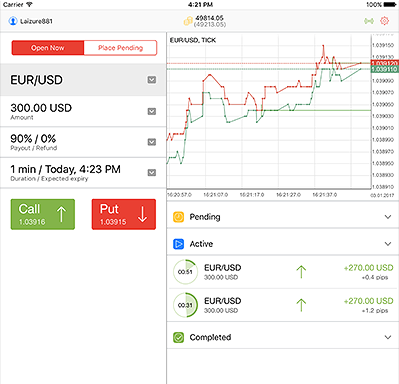Screen dimensions: 399x384
Task: Click the red 1.039120 price label
Action: (385, 63)
